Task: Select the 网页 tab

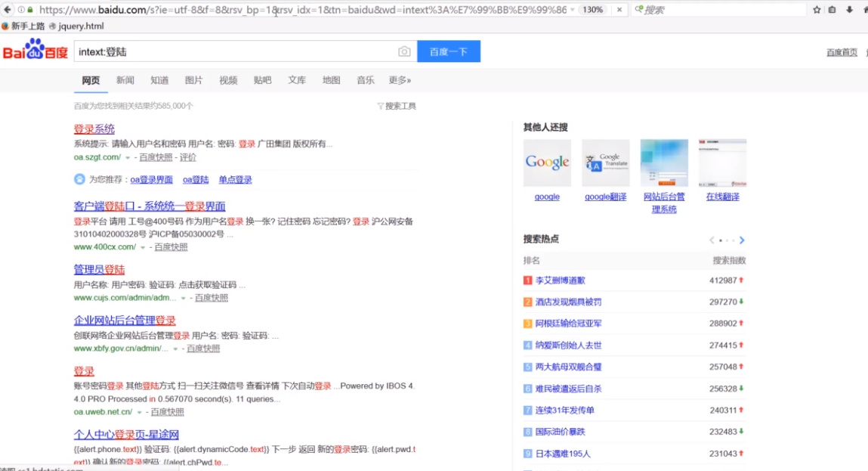Action: (91, 80)
